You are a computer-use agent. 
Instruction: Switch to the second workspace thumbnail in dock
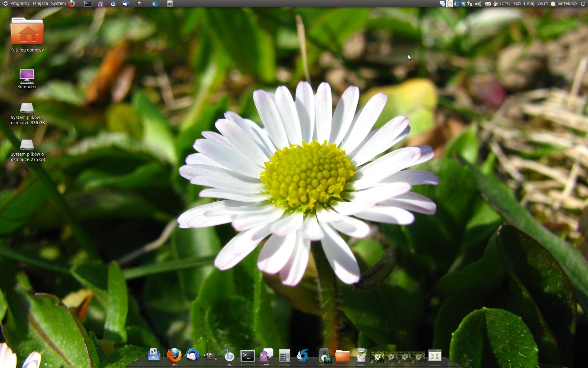pos(391,357)
